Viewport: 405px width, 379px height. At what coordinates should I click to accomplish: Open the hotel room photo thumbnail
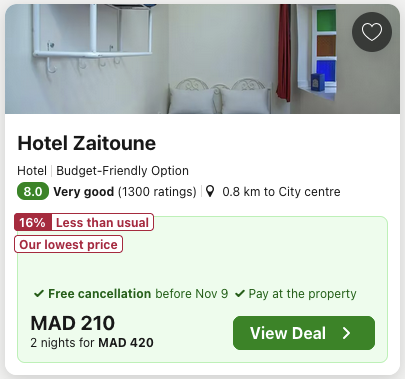click(202, 59)
